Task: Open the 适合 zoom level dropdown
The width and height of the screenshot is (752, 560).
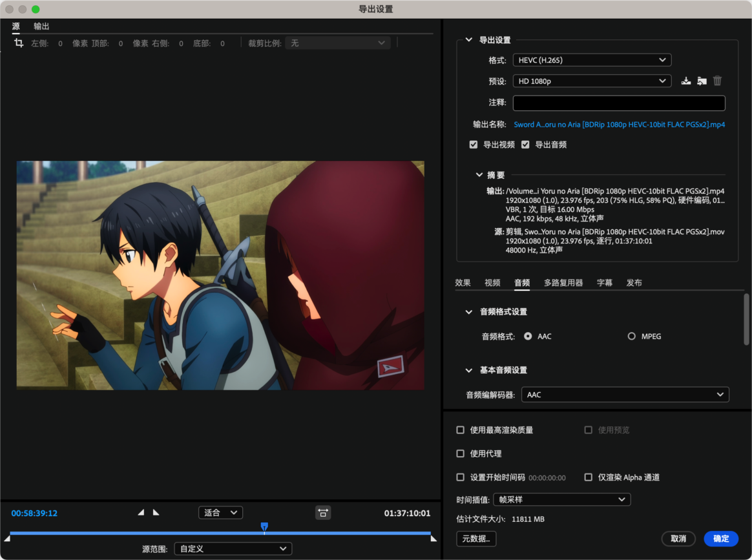Action: point(220,513)
